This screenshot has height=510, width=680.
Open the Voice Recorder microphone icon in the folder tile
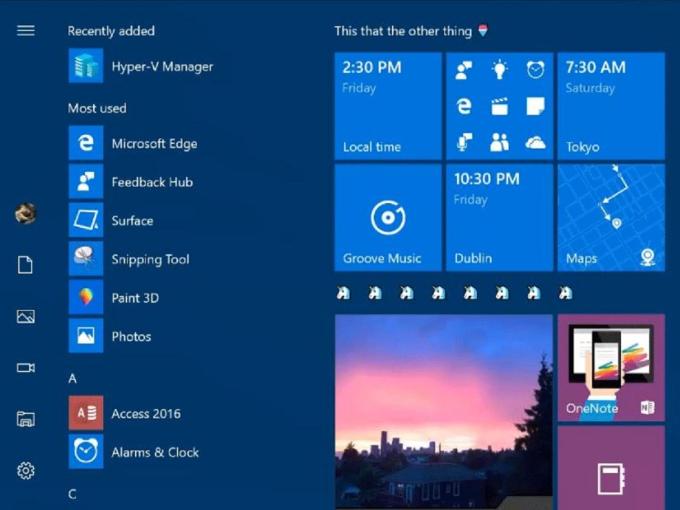pyautogui.click(x=464, y=142)
